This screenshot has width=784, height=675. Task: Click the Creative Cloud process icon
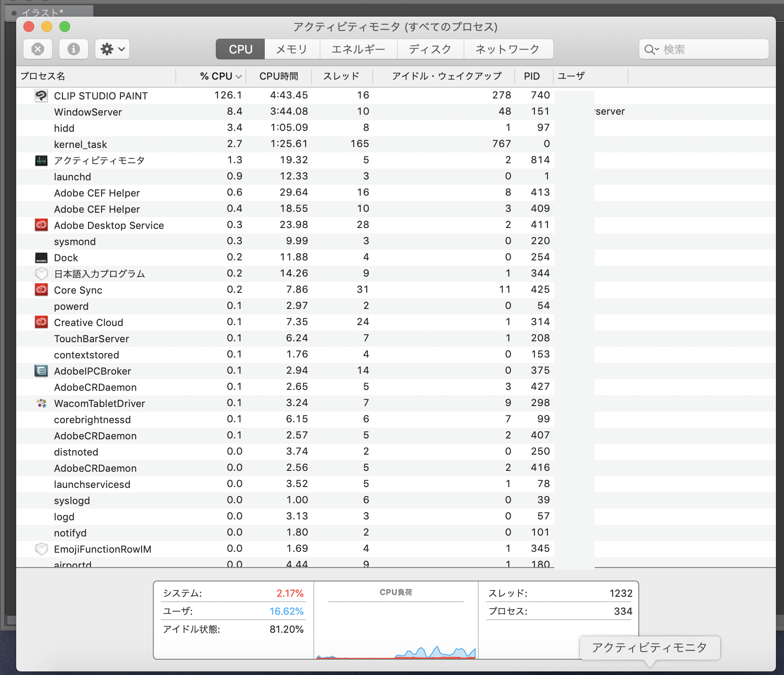tap(41, 322)
